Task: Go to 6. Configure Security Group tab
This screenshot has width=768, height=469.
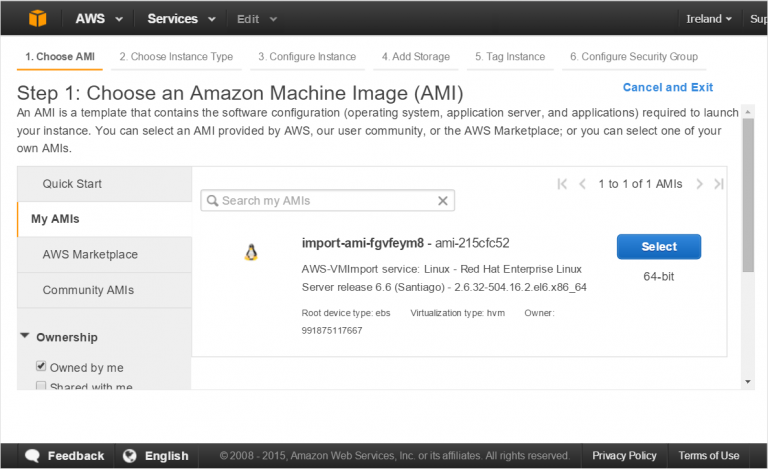Action: click(634, 57)
